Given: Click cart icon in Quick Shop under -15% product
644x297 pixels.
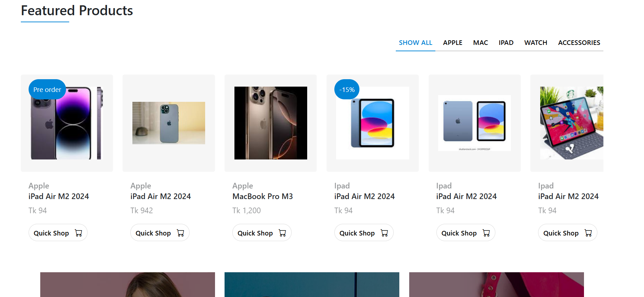Looking at the screenshot, I should coord(384,233).
